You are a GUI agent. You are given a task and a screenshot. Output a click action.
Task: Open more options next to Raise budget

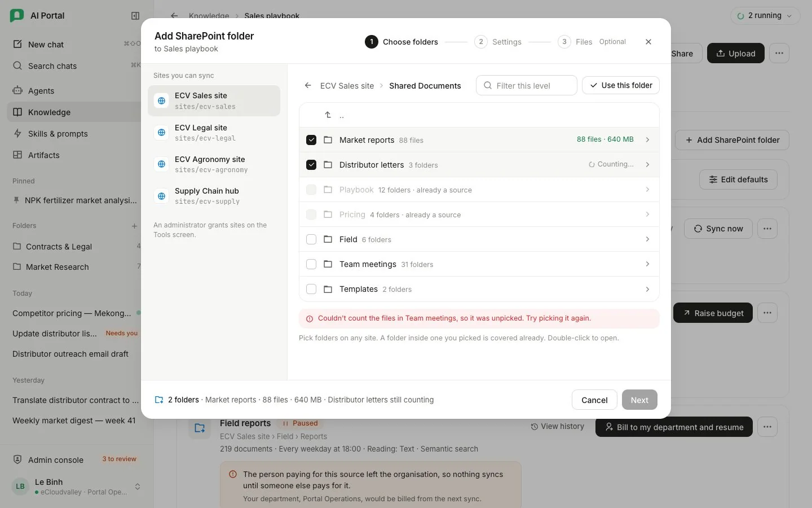pyautogui.click(x=767, y=313)
